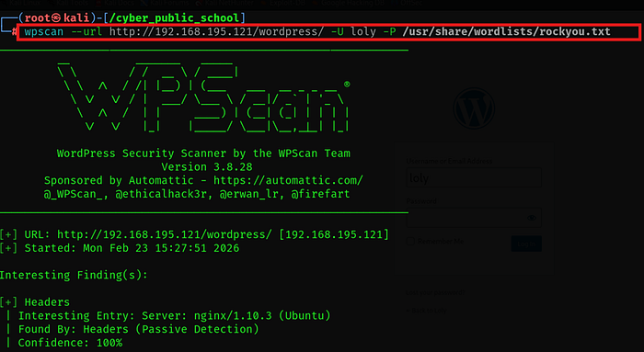
Task: Open the Kali Docs bookmark
Action: 115,3
